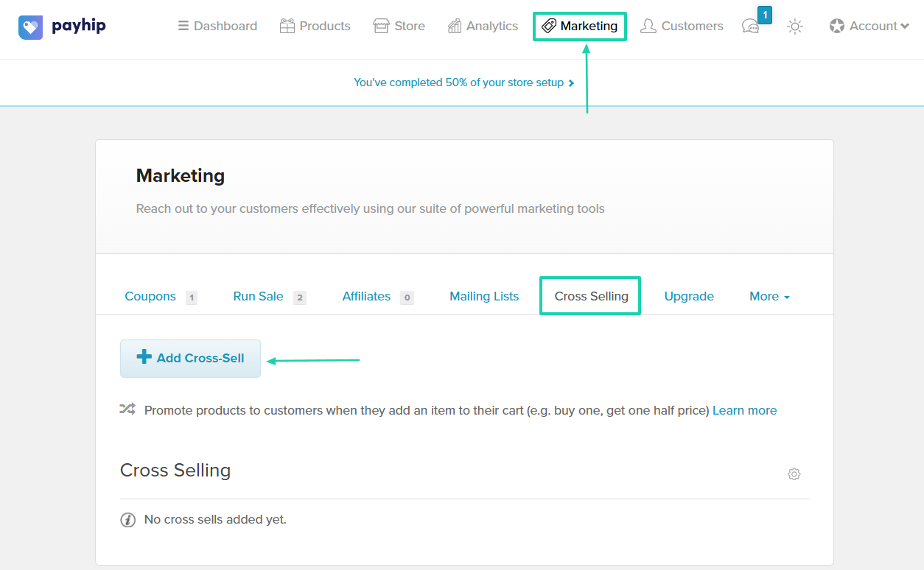The image size is (924, 570).
Task: Open the Store menu item
Action: (x=399, y=26)
